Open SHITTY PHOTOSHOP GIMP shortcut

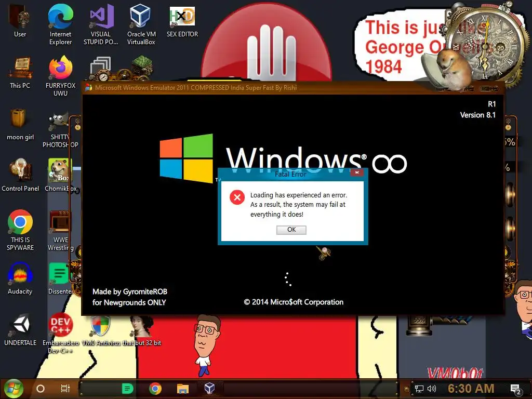pos(60,130)
